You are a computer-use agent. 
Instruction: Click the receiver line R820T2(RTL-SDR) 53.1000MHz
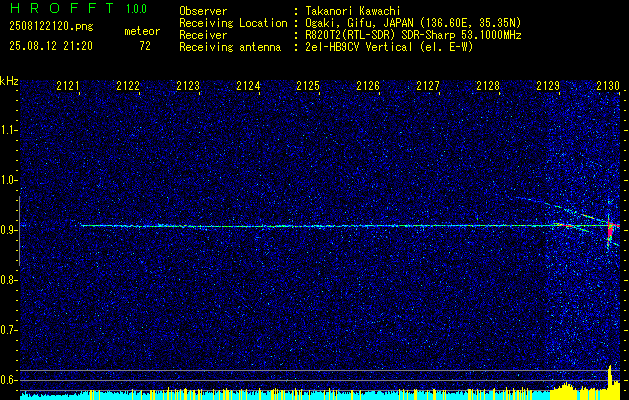pos(413,35)
